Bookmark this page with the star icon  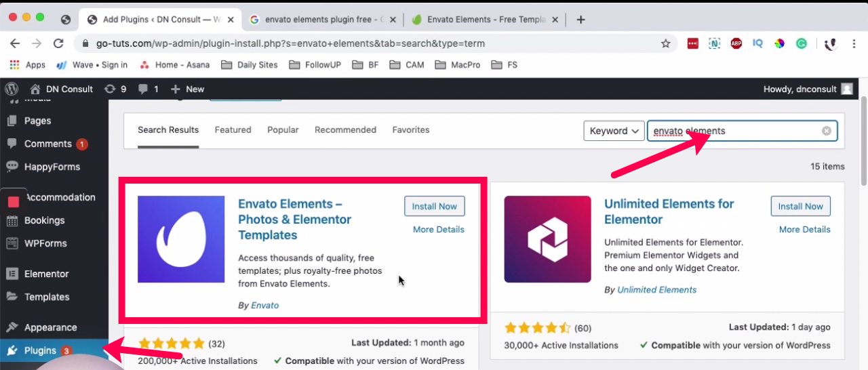(x=666, y=43)
